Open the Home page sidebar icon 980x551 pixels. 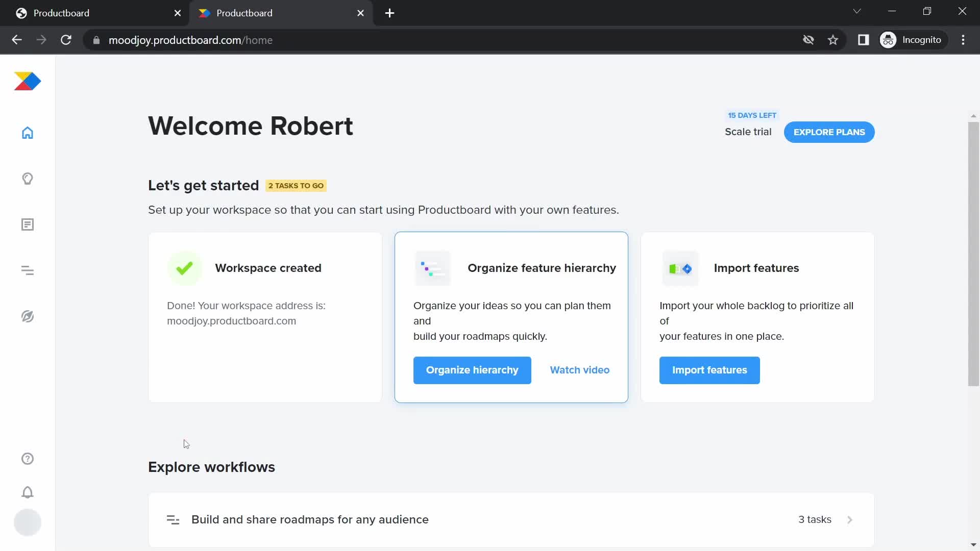(x=28, y=133)
